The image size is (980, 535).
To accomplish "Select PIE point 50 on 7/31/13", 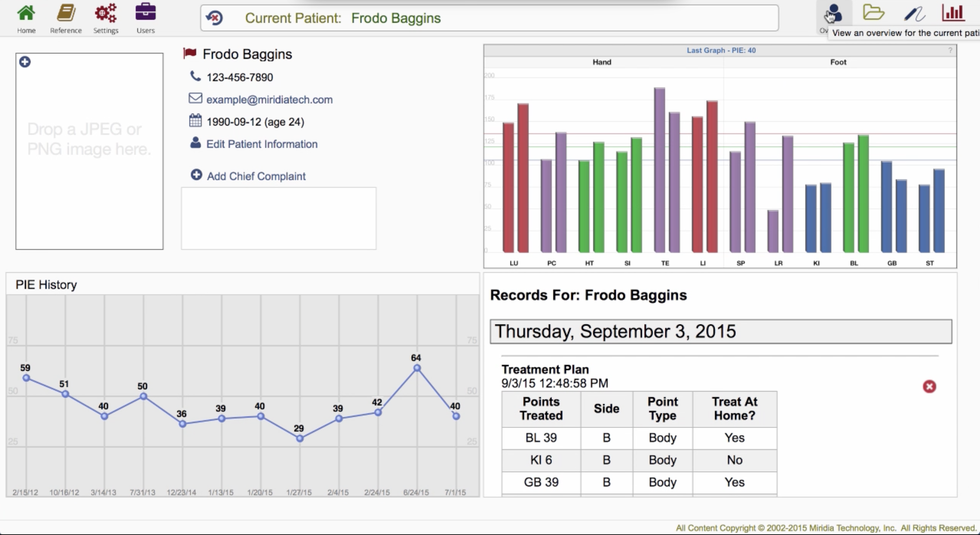I will pos(143,396).
